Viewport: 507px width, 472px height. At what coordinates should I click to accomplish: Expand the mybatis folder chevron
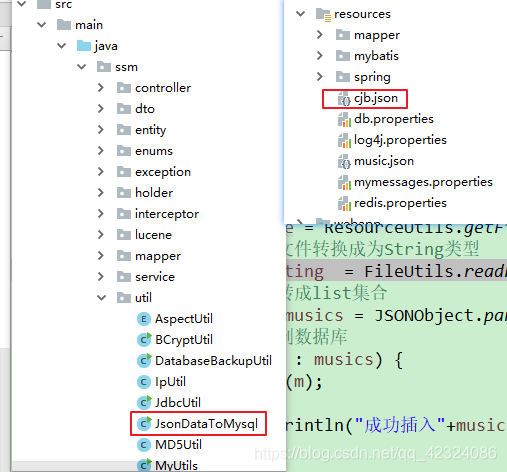320,56
